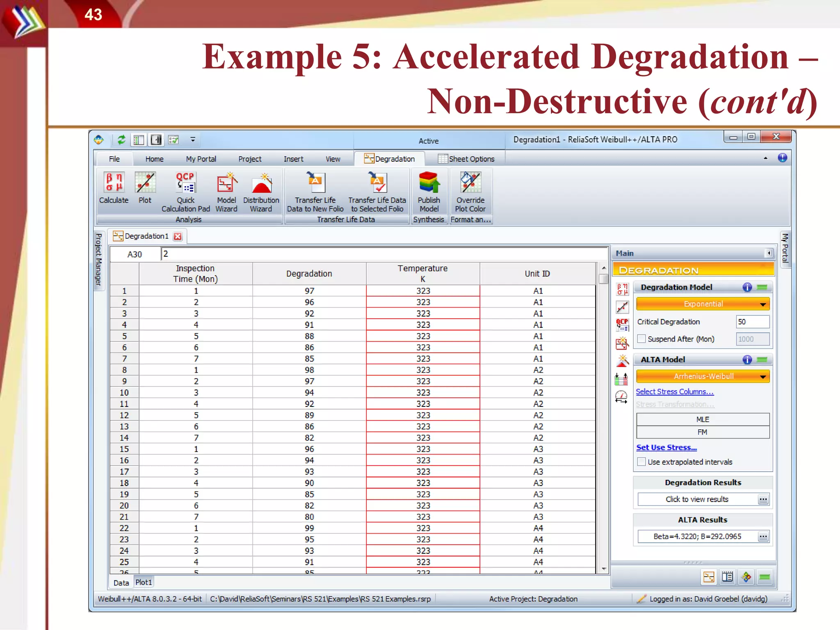840x630 pixels.
Task: Click the bottom green collapse bar icon
Action: [765, 577]
